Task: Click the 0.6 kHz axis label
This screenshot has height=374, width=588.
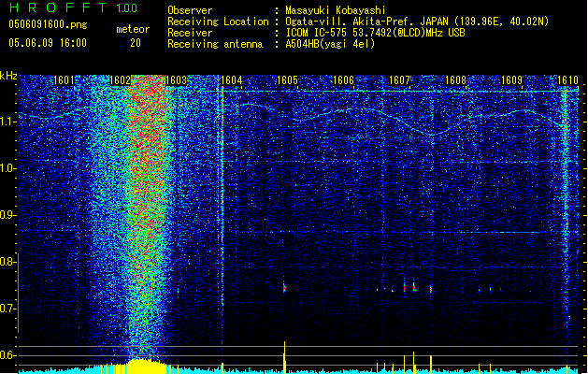Action: [7, 355]
